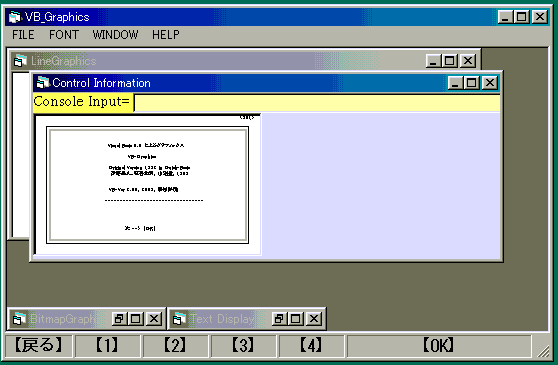Click the 【3】 button
The width and height of the screenshot is (558, 365).
click(x=243, y=345)
